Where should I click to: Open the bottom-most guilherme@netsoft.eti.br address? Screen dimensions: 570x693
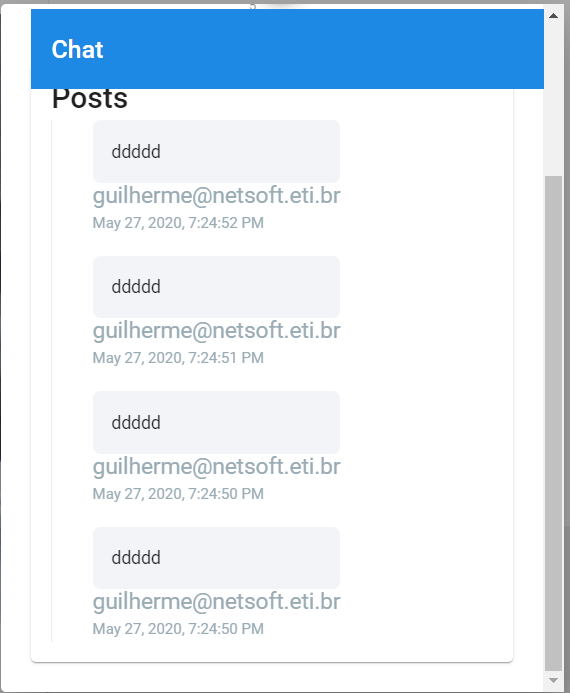pos(217,602)
